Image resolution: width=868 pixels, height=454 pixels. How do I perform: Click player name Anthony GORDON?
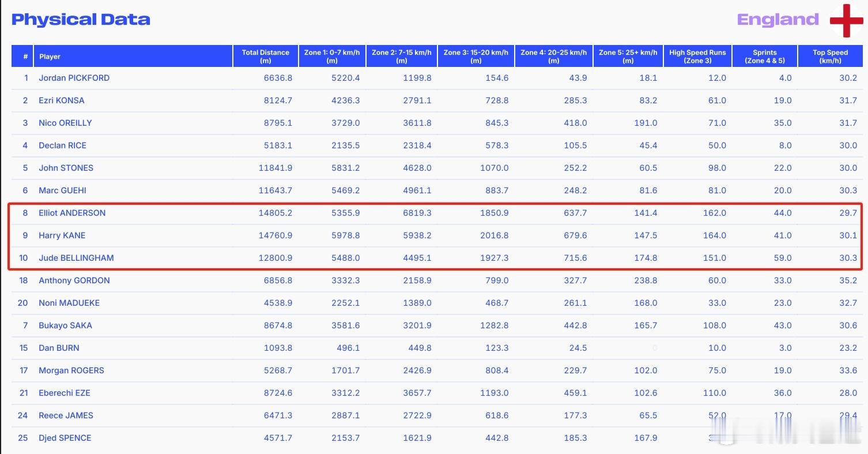(74, 280)
